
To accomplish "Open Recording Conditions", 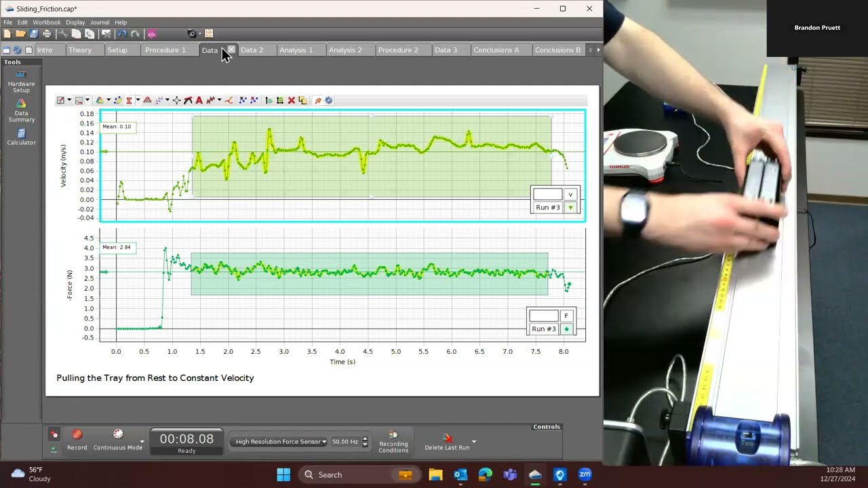I will pos(393,441).
